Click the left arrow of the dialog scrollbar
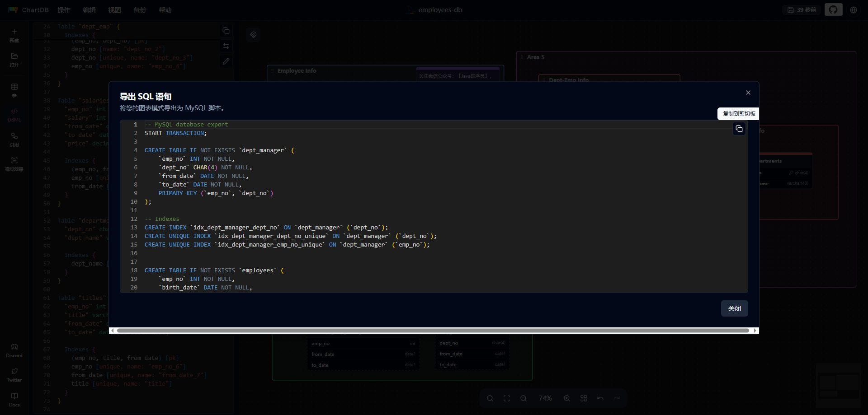868x415 pixels. (x=112, y=331)
